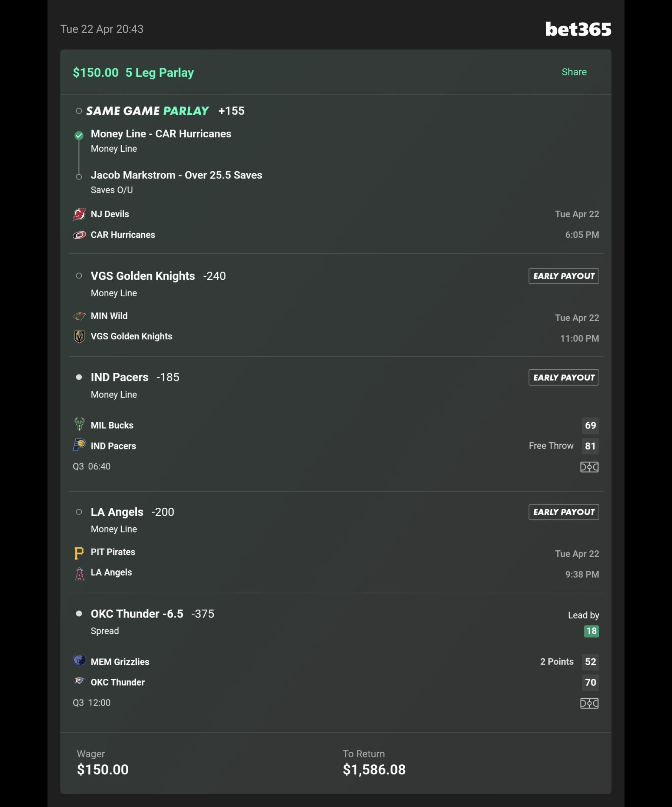
Task: Click the MIL Bucks team logo
Action: (x=79, y=424)
